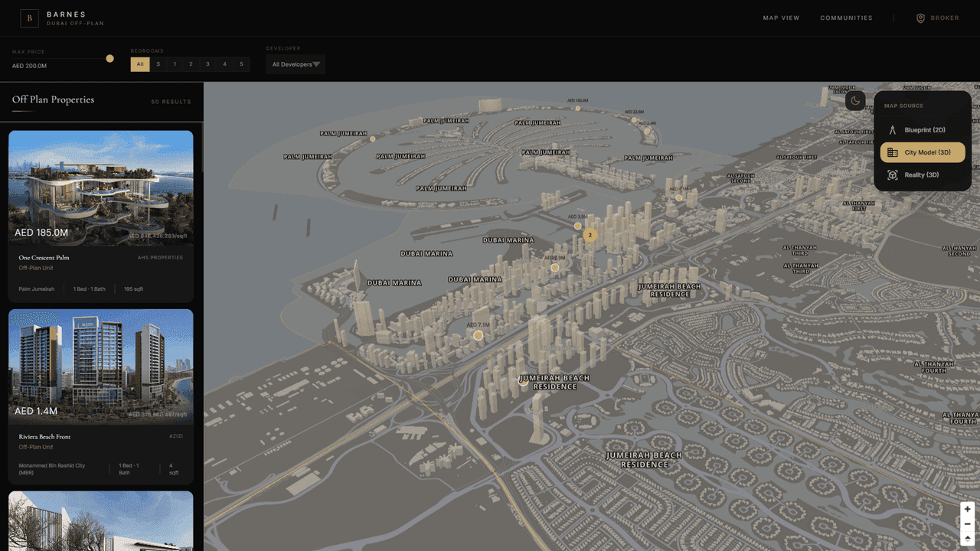980x551 pixels.
Task: Click the "MAP SOURCE" panel heading
Action: 903,106
